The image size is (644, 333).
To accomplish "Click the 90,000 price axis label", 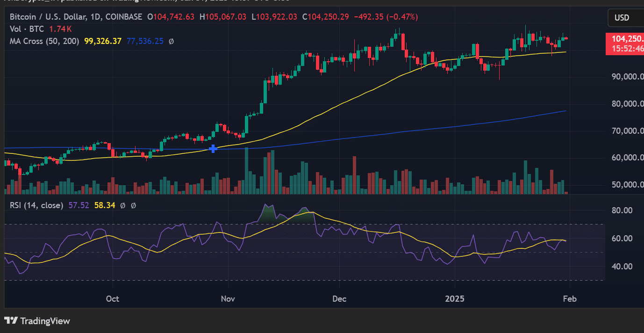I will click(627, 76).
